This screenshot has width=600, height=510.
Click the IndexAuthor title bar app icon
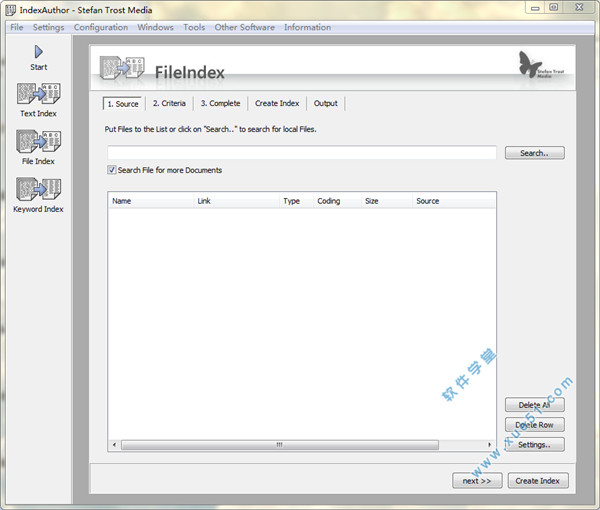click(11, 10)
